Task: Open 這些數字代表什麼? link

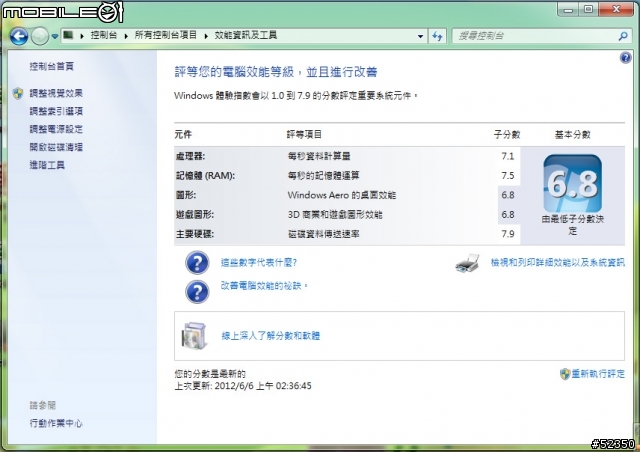Action: 259,263
